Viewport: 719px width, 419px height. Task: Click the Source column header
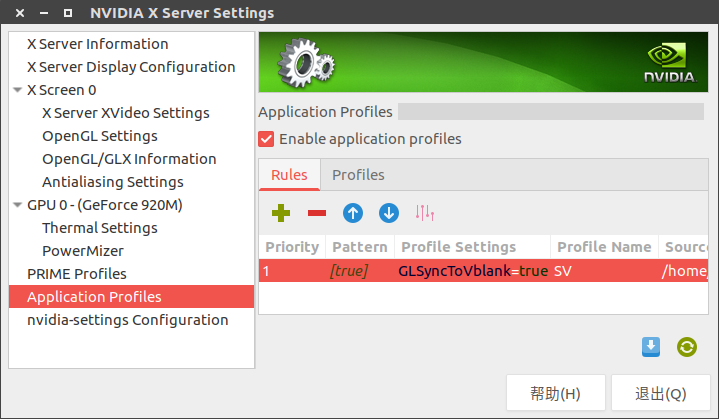point(684,247)
